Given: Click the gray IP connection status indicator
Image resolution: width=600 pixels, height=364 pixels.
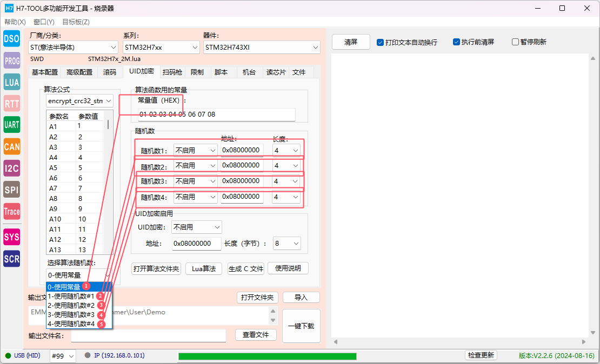Looking at the screenshot, I should 87,355.
